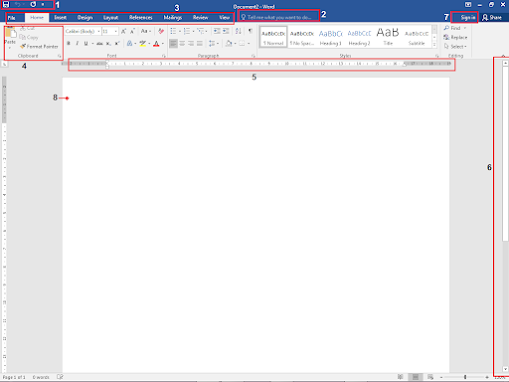Toggle Italic formatting
The width and height of the screenshot is (509, 382).
[77, 43]
